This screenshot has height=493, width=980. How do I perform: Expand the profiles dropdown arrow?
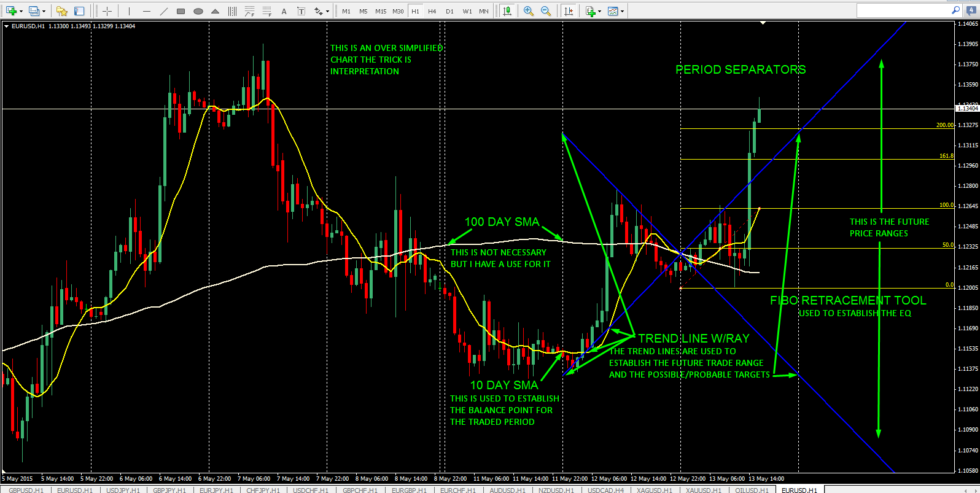pos(44,11)
